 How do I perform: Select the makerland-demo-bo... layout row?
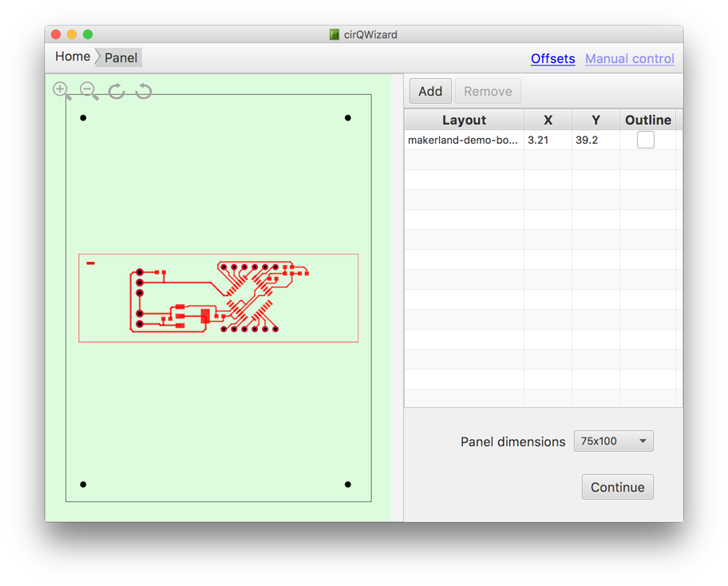[x=543, y=140]
